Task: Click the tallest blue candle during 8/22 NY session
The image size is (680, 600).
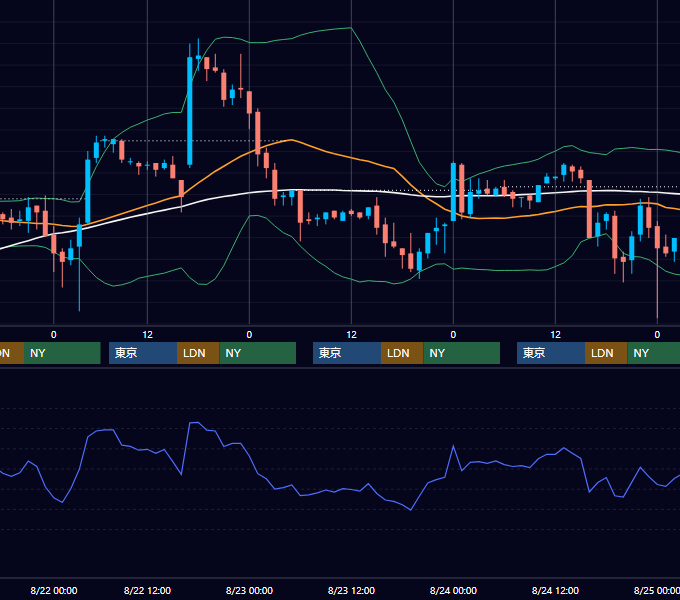Action: (x=190, y=111)
